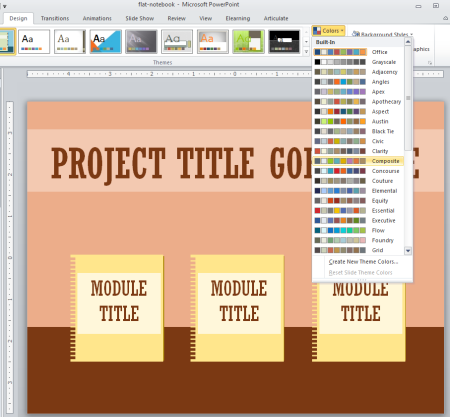This screenshot has width=450, height=417.
Task: Select the Office color scheme
Action: coord(359,52)
